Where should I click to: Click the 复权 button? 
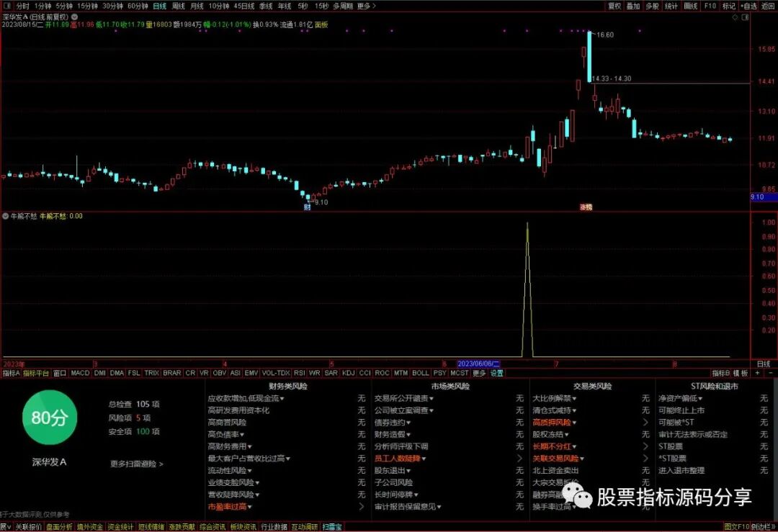(614, 6)
